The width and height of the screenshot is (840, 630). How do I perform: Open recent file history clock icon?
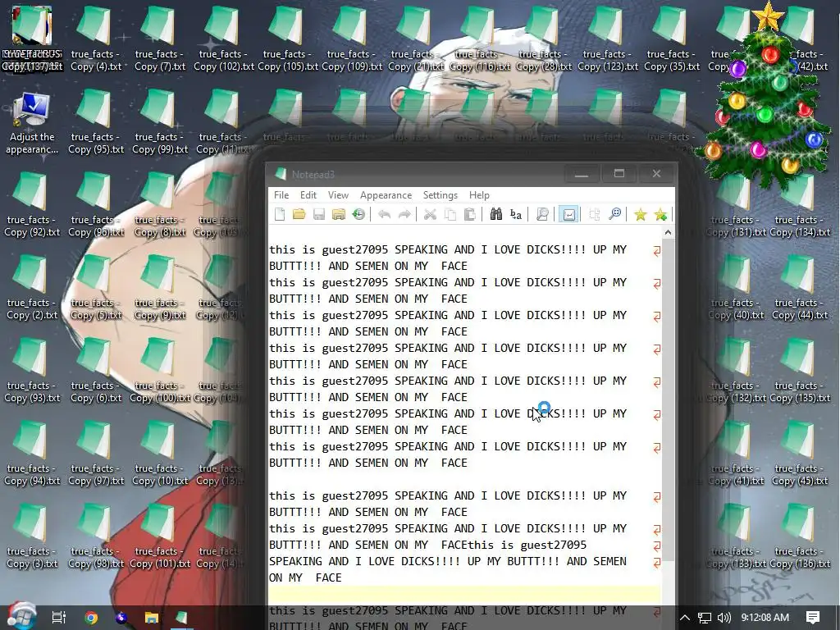[x=358, y=215]
